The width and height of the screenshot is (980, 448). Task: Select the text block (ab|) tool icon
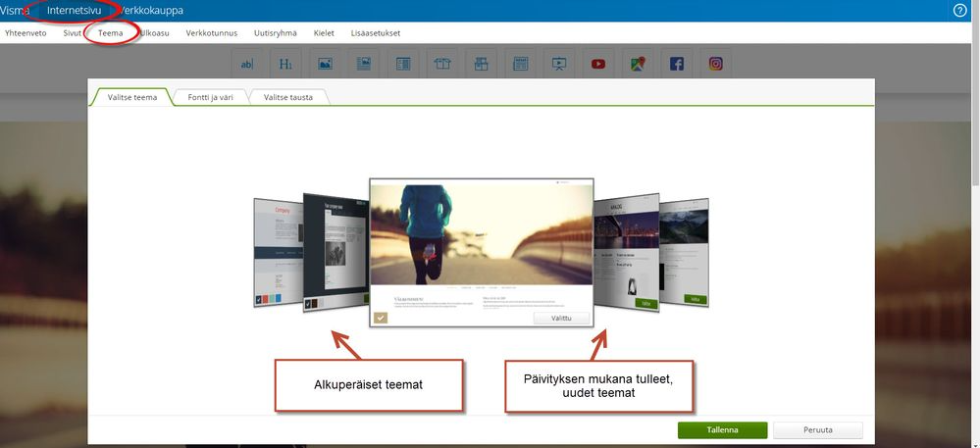coord(247,63)
